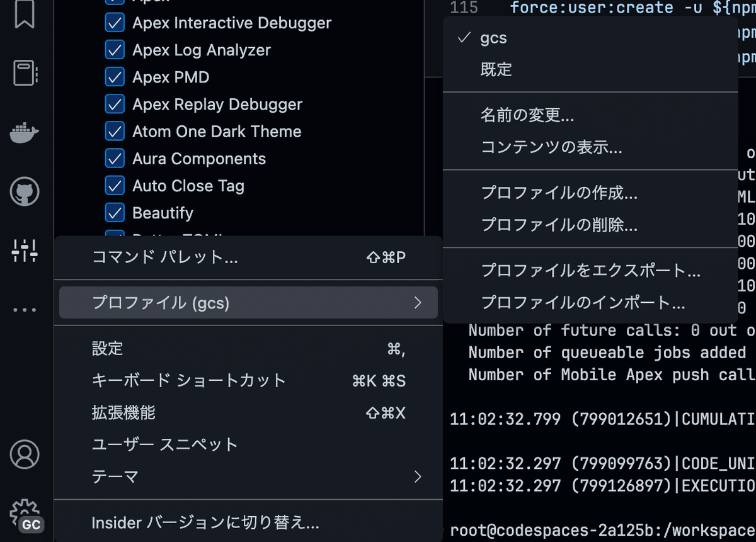Click the Aura Components label

(199, 159)
